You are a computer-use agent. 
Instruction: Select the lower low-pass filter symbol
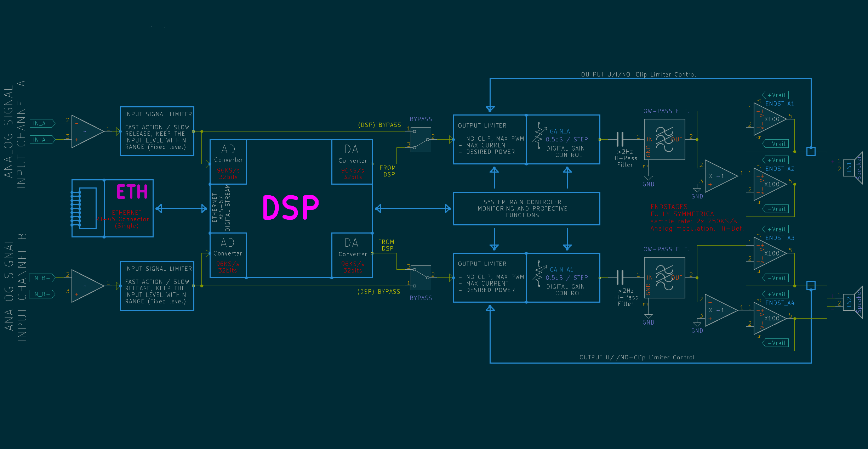click(x=664, y=278)
